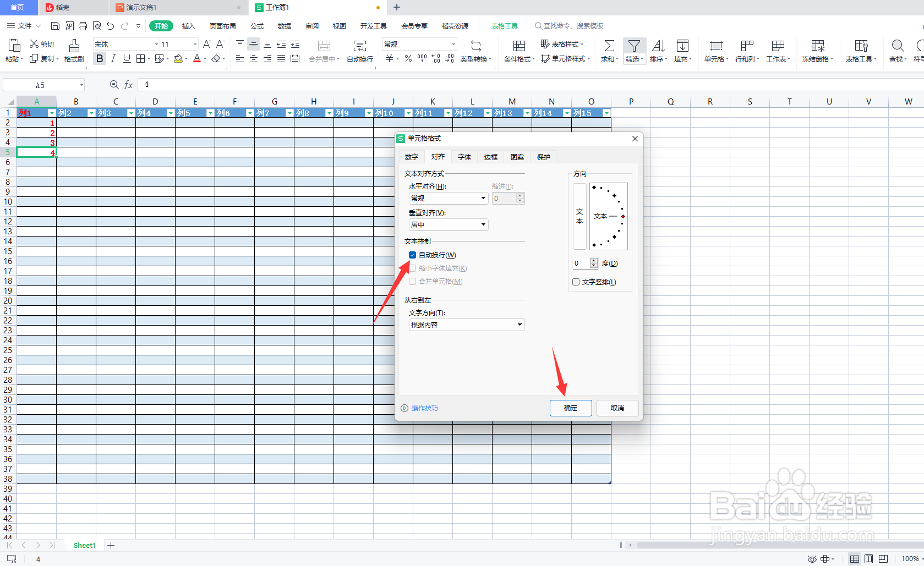Click the percent style icon
This screenshot has width=924, height=566.
pyautogui.click(x=408, y=58)
